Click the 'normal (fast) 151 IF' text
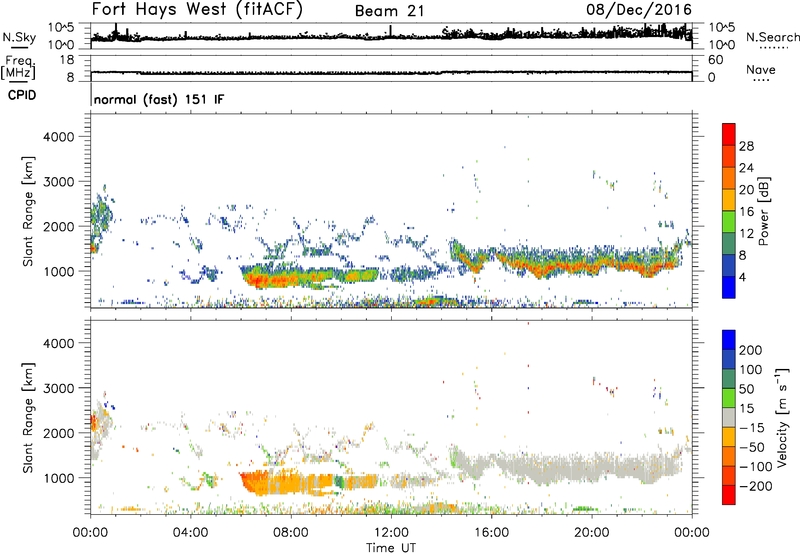800x554 pixels. (159, 99)
